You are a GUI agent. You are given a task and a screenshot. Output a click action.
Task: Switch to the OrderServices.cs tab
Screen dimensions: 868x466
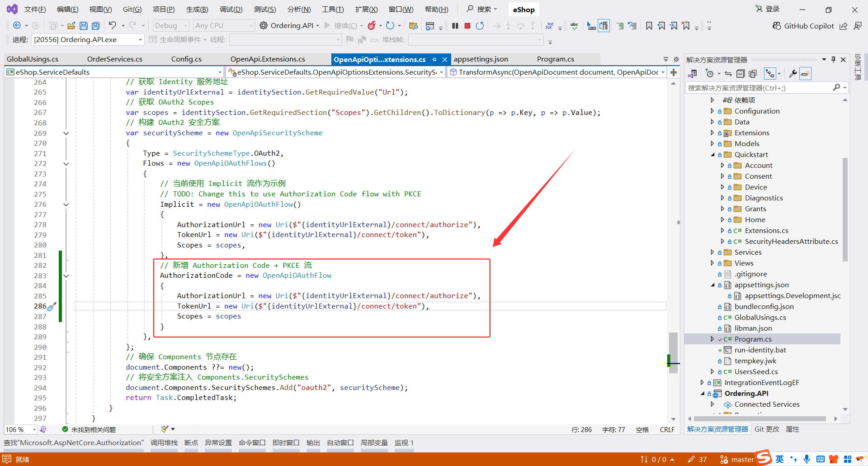[x=114, y=59]
